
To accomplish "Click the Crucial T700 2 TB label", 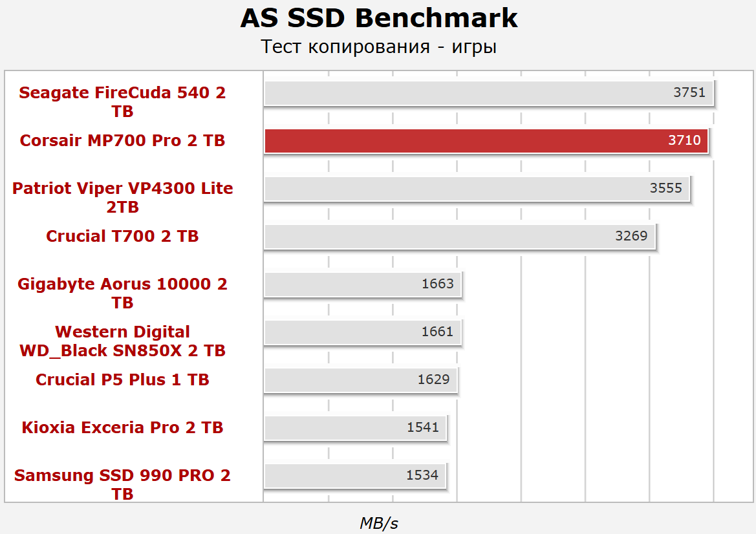I will pyautogui.click(x=122, y=237).
